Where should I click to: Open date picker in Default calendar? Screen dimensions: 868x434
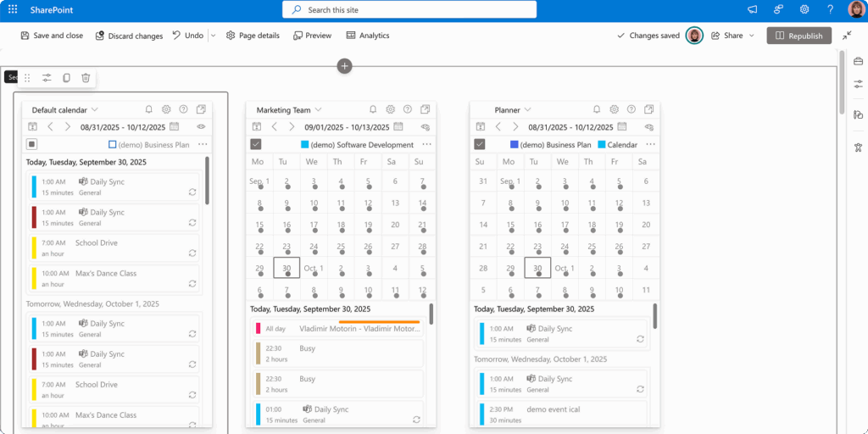coord(174,126)
